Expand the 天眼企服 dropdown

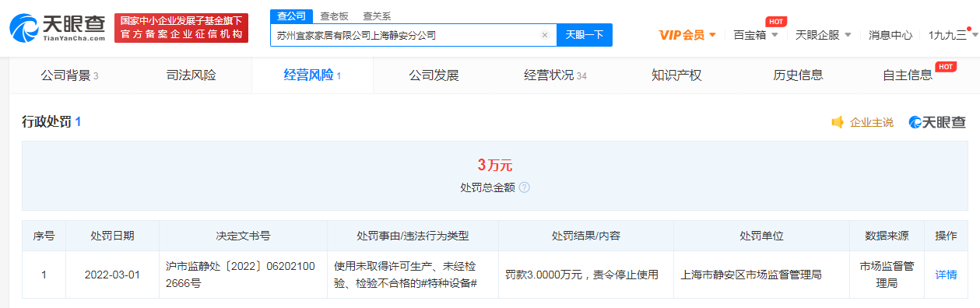click(823, 35)
